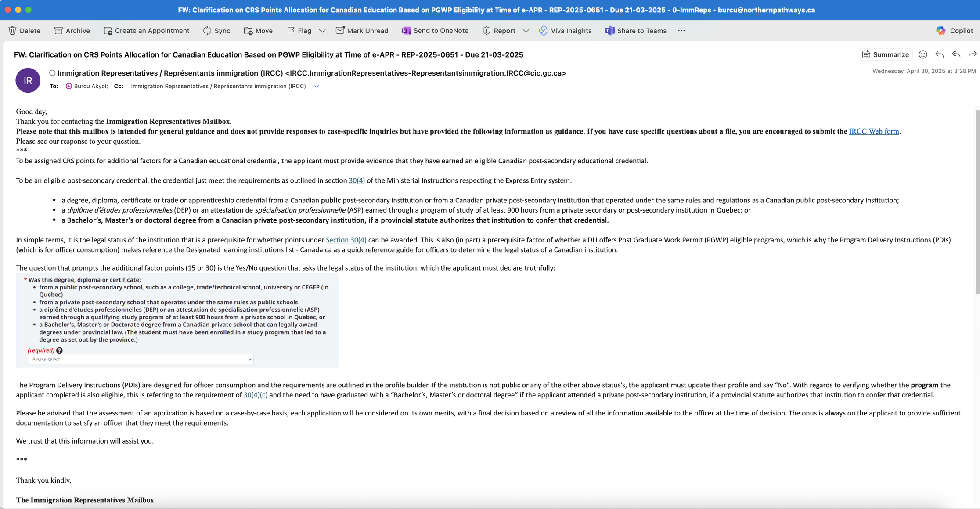This screenshot has width=980, height=509.
Task: Send message to OneNote
Action: click(x=435, y=31)
